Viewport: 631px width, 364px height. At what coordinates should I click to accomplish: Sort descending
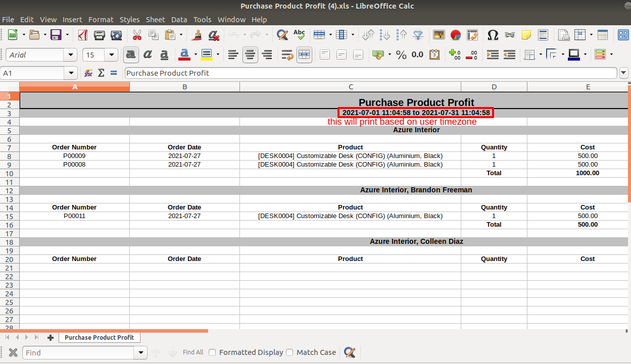coord(402,35)
